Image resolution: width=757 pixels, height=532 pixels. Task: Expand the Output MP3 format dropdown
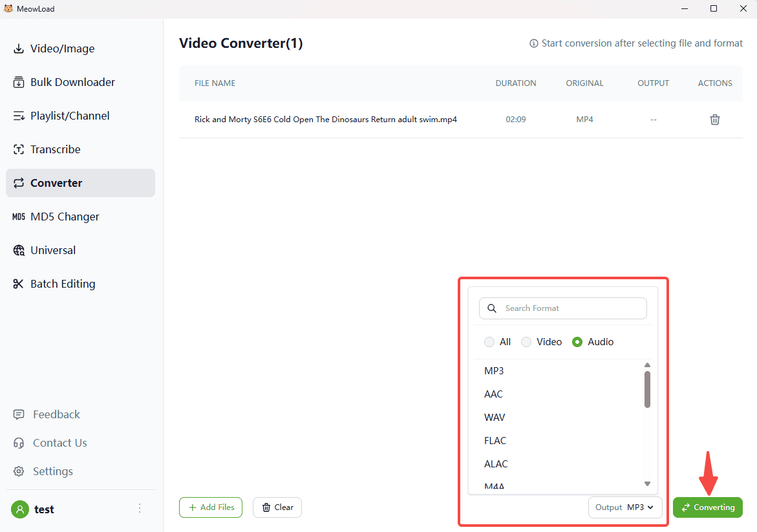[x=625, y=507]
